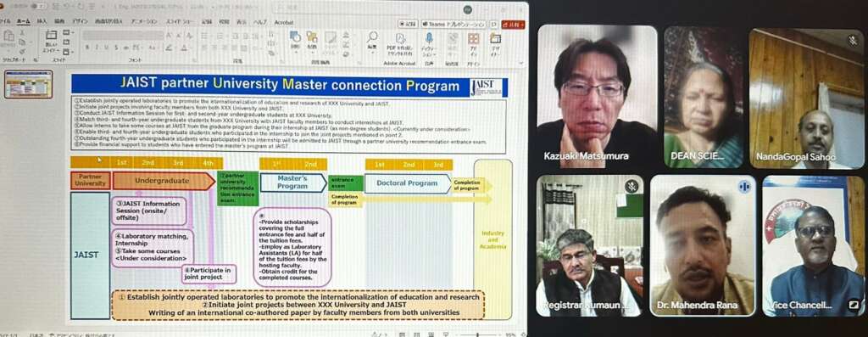Screen dimensions: 868x337
Task: Click the Record button in ribbon header
Action: click(x=408, y=25)
